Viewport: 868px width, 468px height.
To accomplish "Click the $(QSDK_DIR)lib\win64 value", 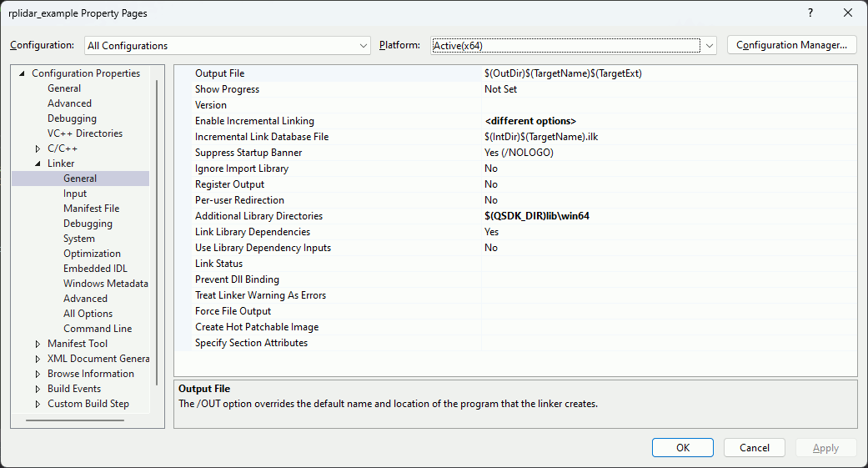I will (537, 216).
